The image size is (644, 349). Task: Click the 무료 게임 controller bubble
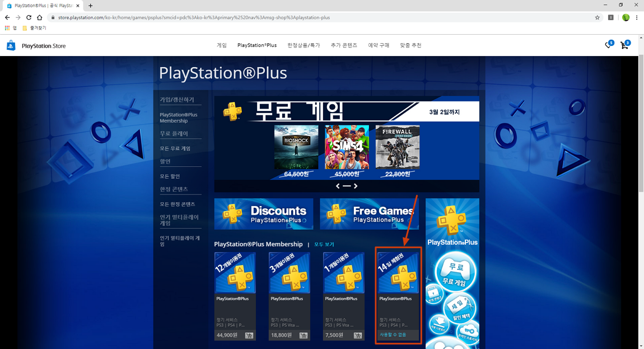pyautogui.click(x=455, y=271)
